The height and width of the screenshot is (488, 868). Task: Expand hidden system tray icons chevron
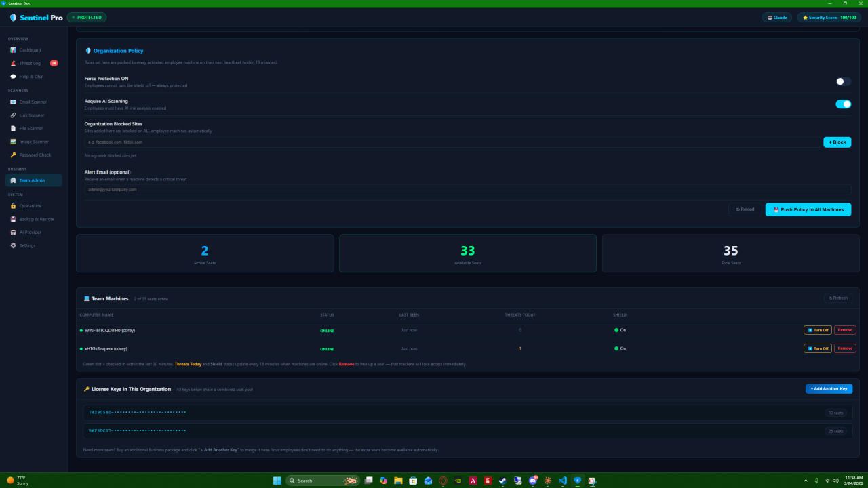pyautogui.click(x=806, y=481)
